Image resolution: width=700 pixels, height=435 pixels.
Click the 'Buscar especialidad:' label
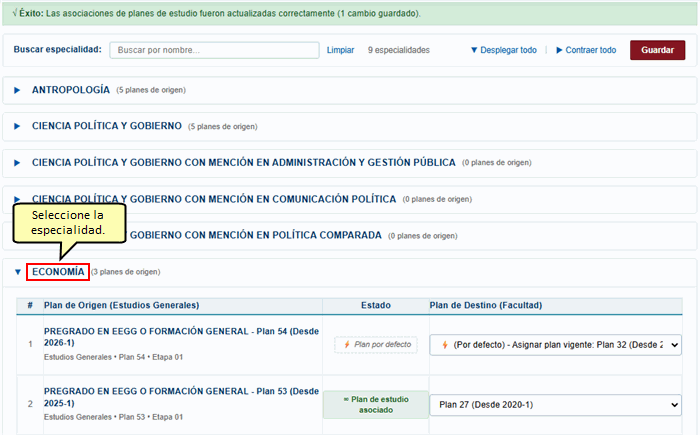point(58,50)
